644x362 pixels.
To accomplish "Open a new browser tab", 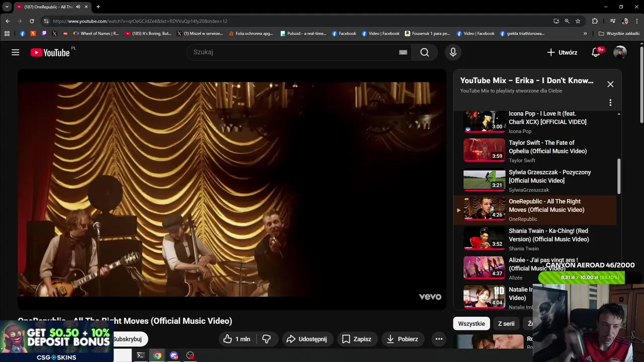I will tap(98, 7).
